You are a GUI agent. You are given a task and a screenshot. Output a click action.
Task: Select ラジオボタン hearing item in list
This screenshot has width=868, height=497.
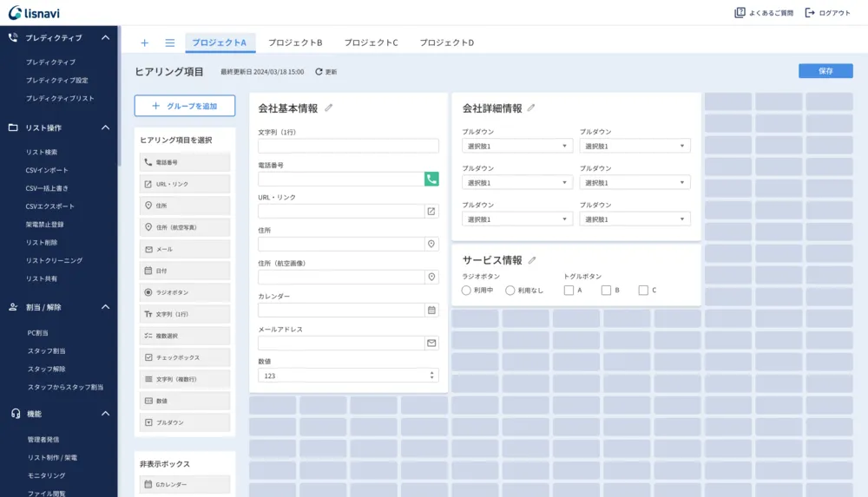point(185,292)
